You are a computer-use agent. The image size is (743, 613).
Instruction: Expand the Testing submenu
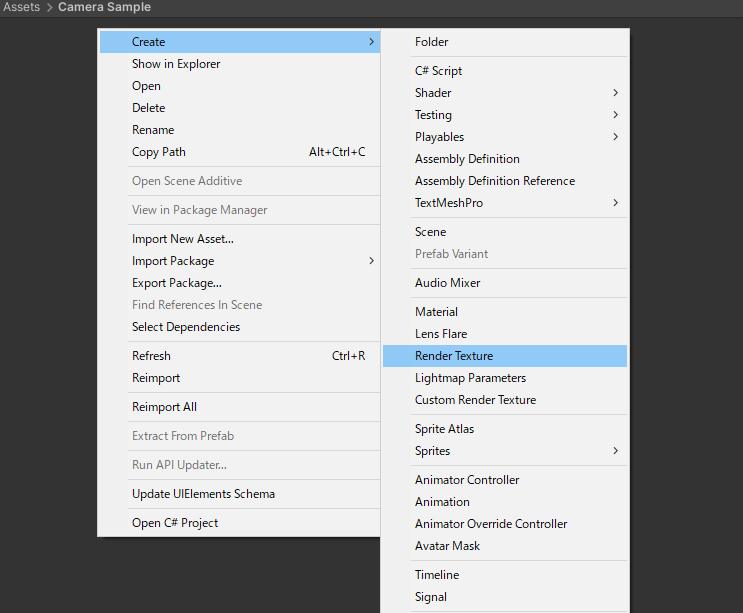click(505, 115)
